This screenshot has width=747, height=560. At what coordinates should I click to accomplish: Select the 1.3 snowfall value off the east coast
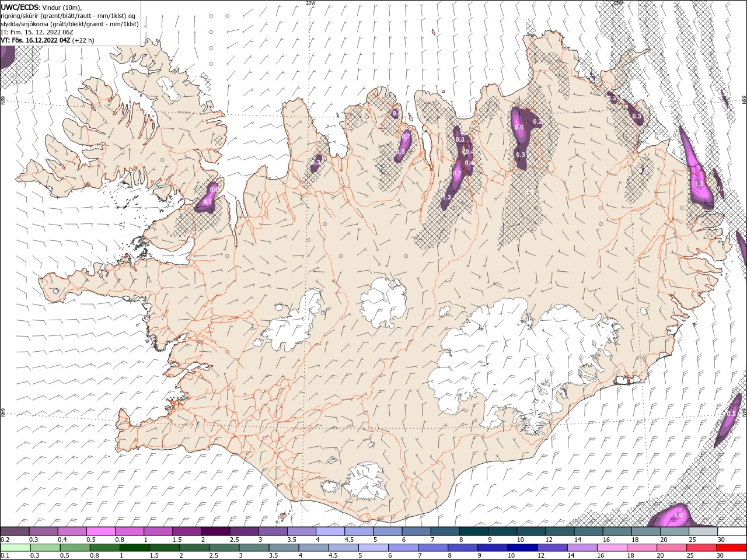699,184
